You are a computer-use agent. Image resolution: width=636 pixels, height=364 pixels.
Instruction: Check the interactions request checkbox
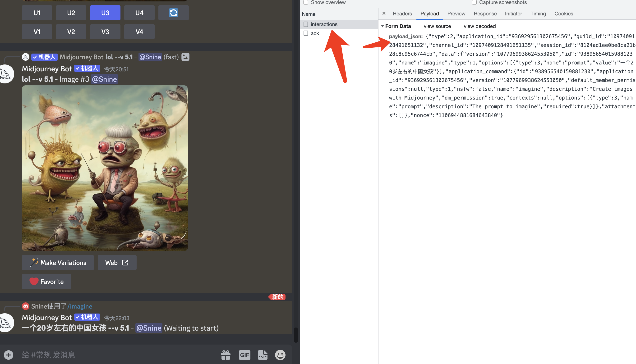(306, 24)
